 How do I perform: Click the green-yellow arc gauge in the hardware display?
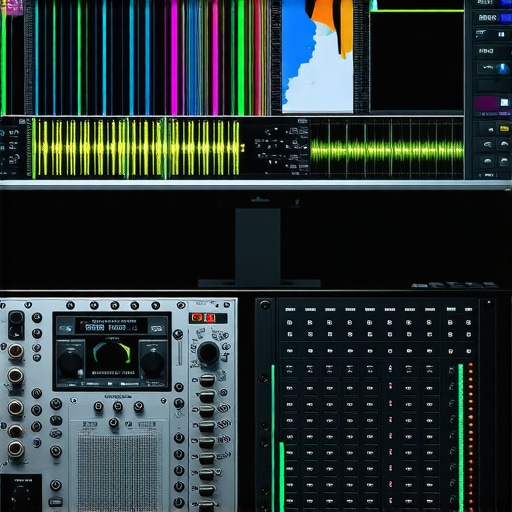112,352
